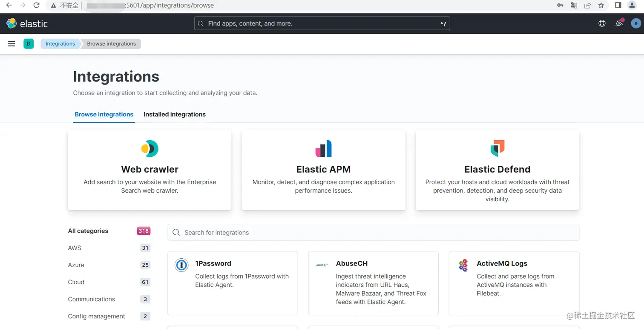
Task: Click the green space selector D badge
Action: click(x=29, y=43)
